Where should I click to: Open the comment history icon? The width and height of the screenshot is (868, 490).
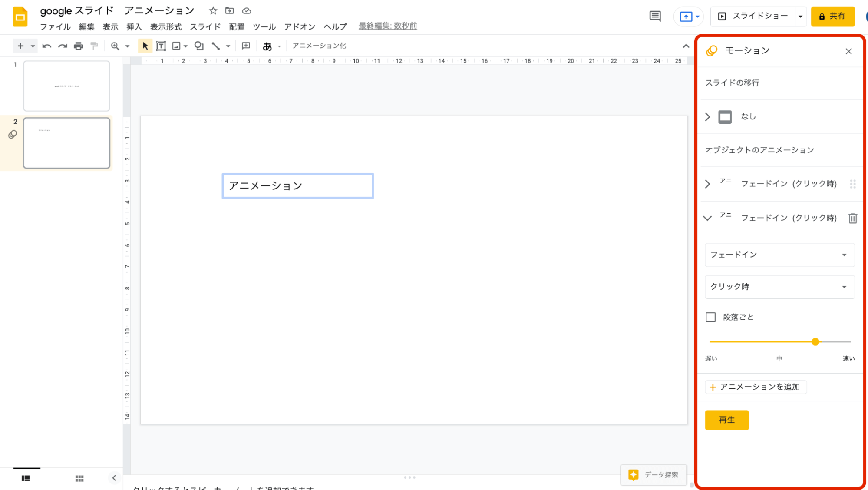655,17
